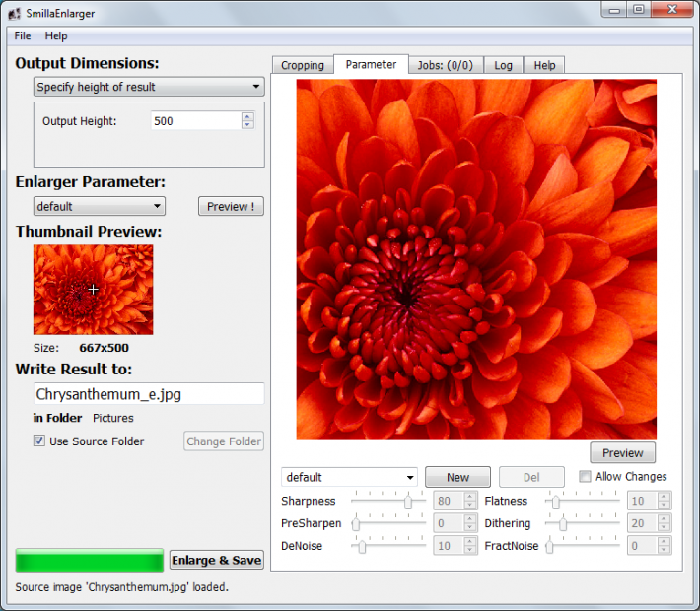Click the Del preset button
This screenshot has width=700, height=611.
[531, 477]
